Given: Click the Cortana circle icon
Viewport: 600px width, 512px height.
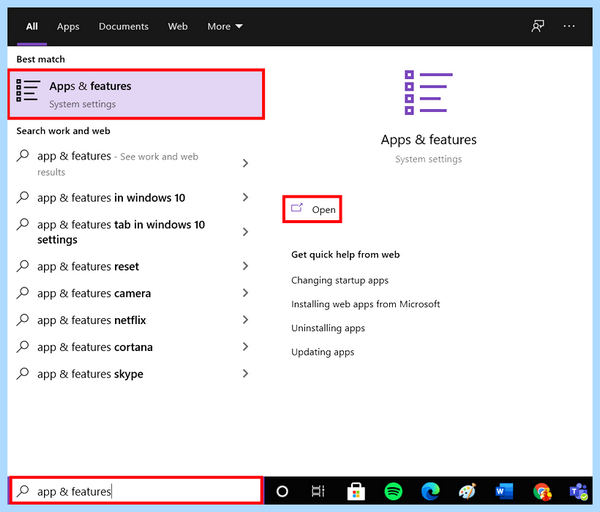Looking at the screenshot, I should (x=282, y=491).
